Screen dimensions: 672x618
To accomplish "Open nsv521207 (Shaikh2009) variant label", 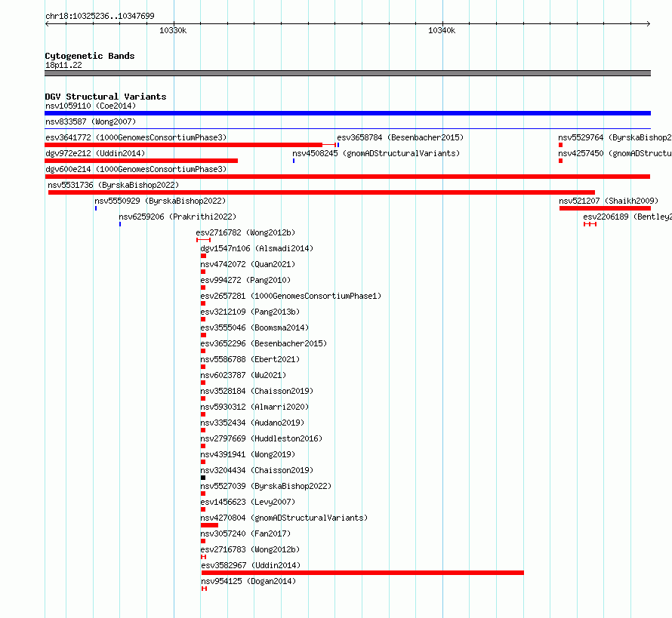I will [609, 201].
